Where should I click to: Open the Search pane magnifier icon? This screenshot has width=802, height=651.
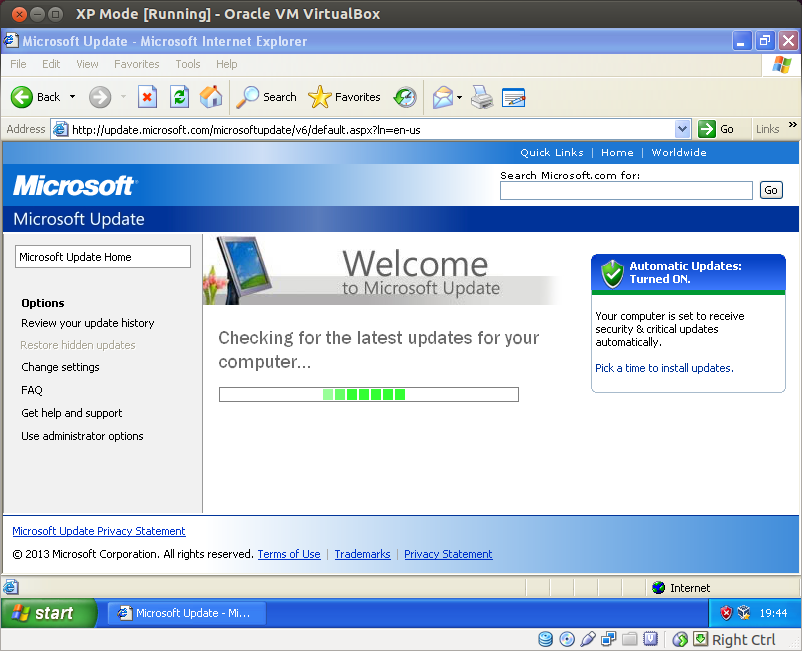click(x=248, y=97)
